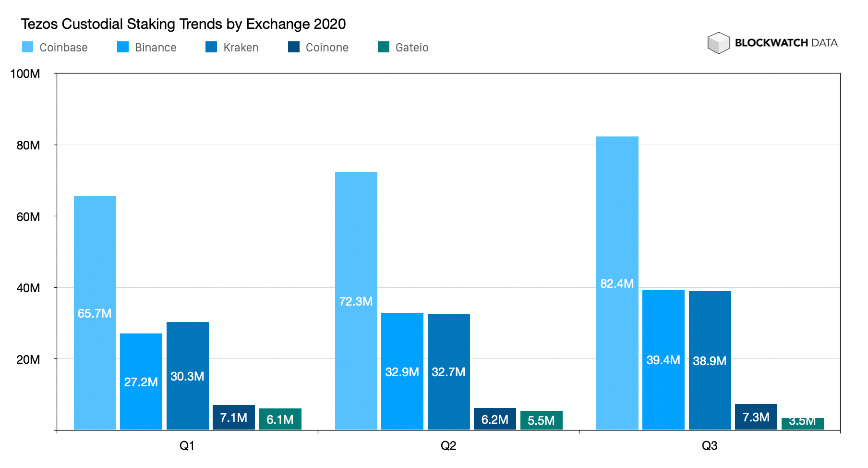Select the Q1 Coinbase 65.7M bar
The image size is (868, 468).
coord(95,313)
